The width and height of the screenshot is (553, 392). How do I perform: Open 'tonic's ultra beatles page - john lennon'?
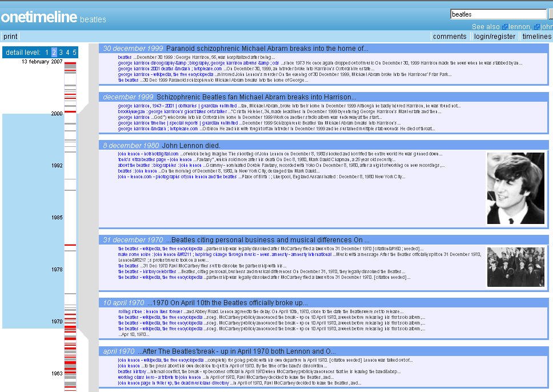[x=155, y=159]
